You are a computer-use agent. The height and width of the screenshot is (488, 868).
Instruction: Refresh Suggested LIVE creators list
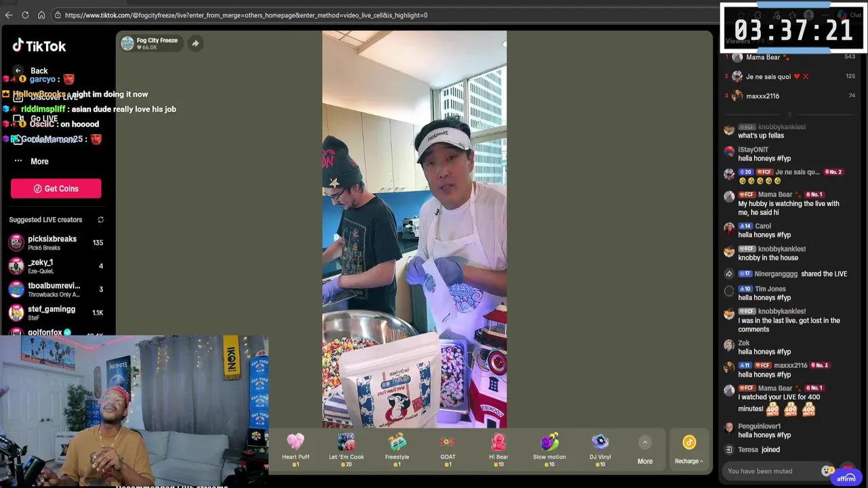tap(100, 220)
